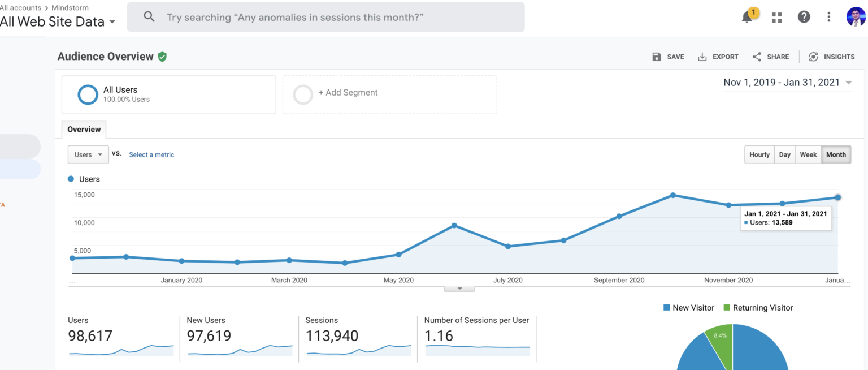
Task: Click the Export button
Action: pos(718,57)
